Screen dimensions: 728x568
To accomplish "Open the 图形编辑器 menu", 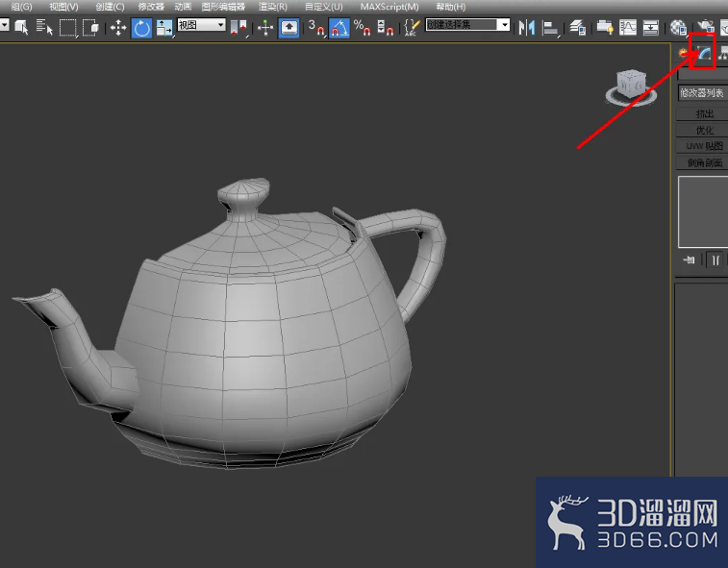I will (223, 7).
